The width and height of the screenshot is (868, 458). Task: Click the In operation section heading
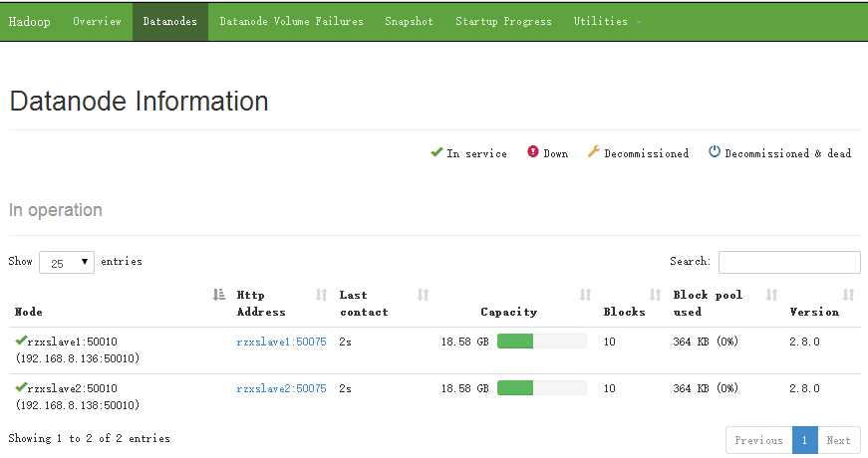click(x=56, y=210)
